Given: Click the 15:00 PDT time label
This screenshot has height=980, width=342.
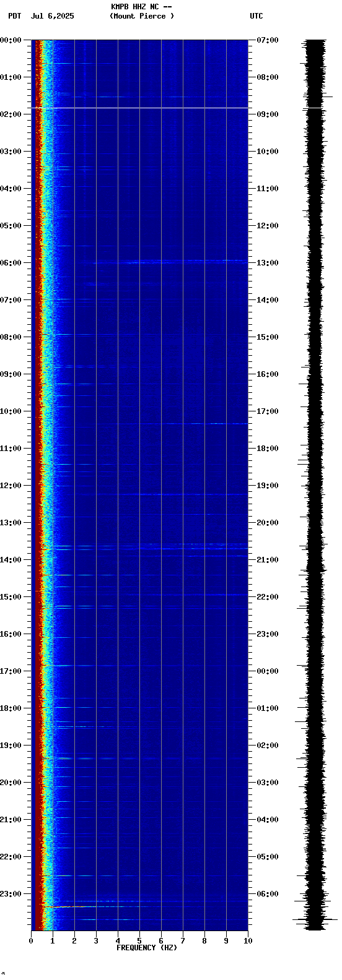Looking at the screenshot, I should 11,597.
